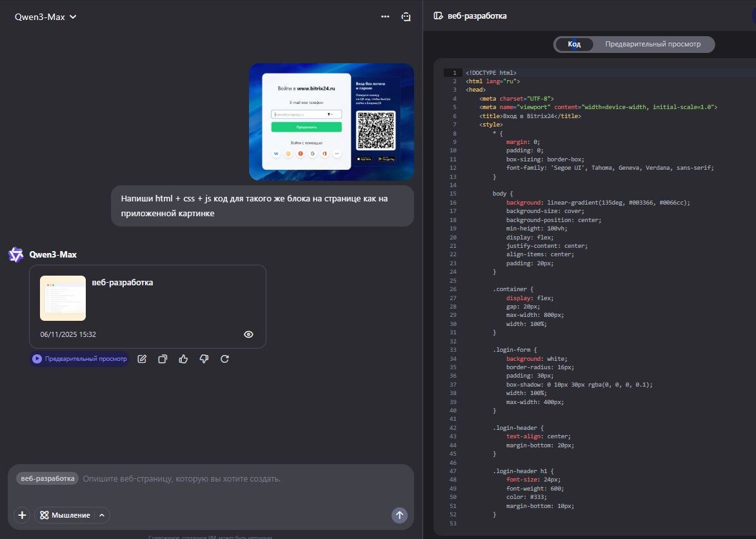Expand the Мышление mode chevron

(102, 515)
